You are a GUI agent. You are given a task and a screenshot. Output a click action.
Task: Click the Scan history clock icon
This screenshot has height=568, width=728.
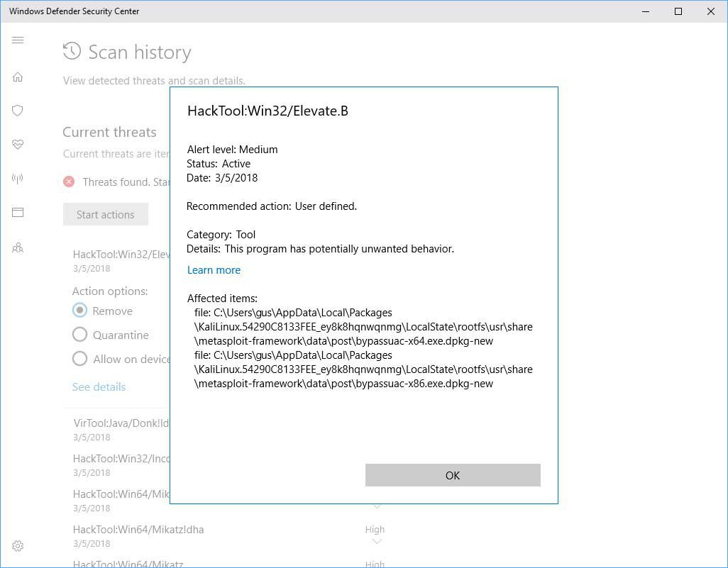pos(72,51)
